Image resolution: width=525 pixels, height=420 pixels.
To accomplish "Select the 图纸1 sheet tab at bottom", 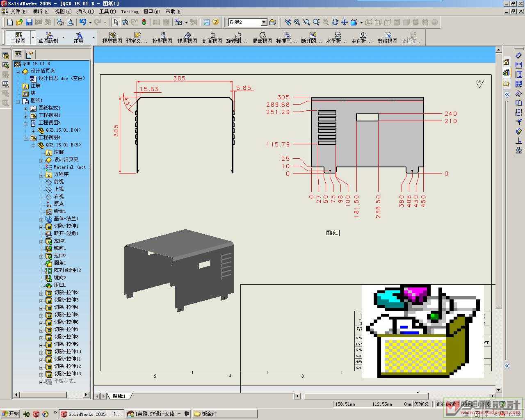I will tap(119, 396).
